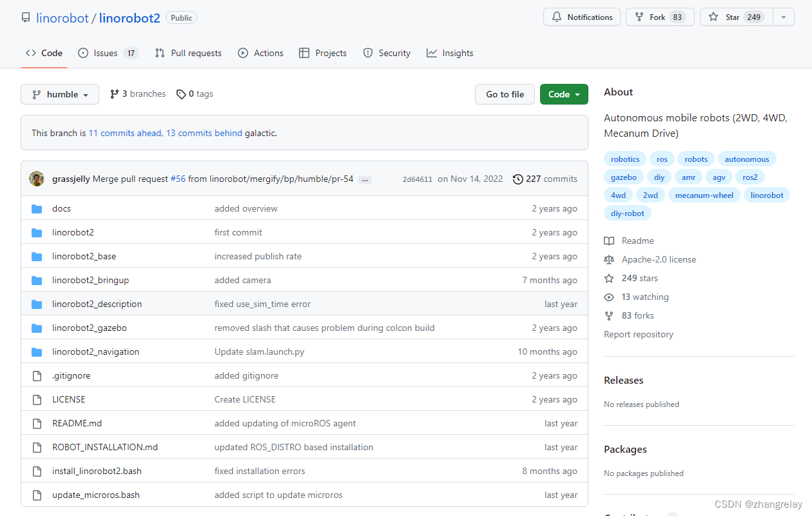Click the Report repository link

639,334
